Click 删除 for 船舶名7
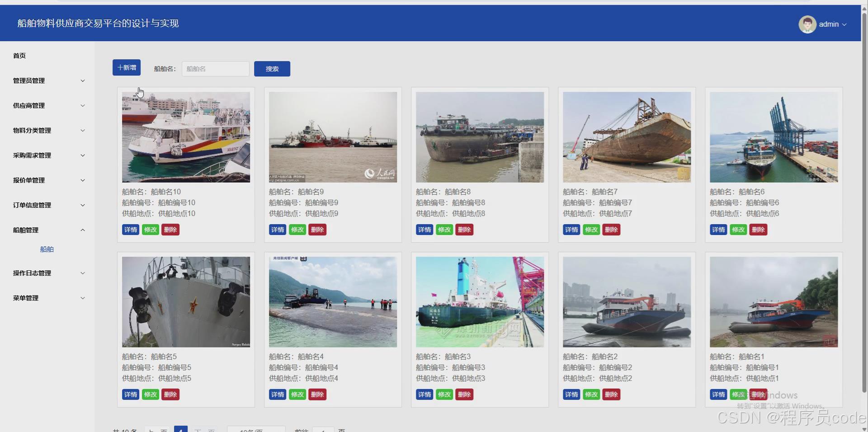The image size is (868, 432). 611,230
